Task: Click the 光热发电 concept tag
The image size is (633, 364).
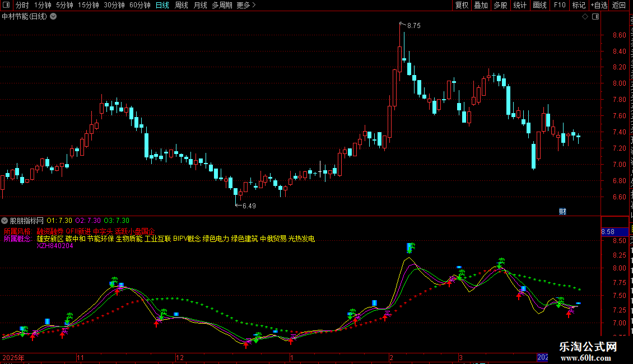Action: pyautogui.click(x=301, y=239)
